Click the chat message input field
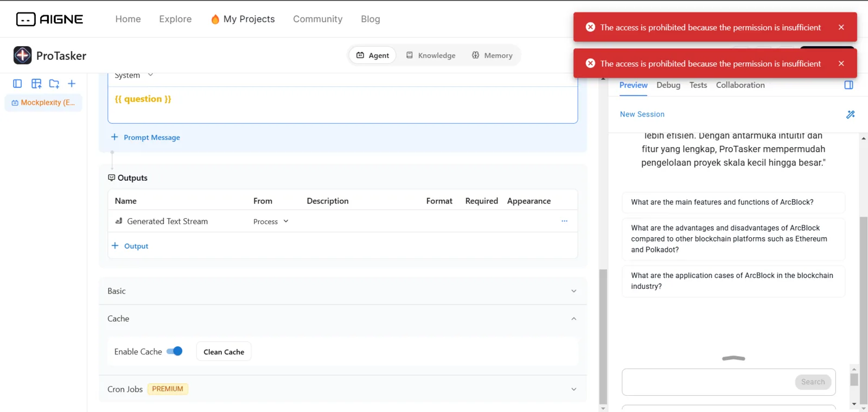Image resolution: width=868 pixels, height=412 pixels. click(x=708, y=382)
